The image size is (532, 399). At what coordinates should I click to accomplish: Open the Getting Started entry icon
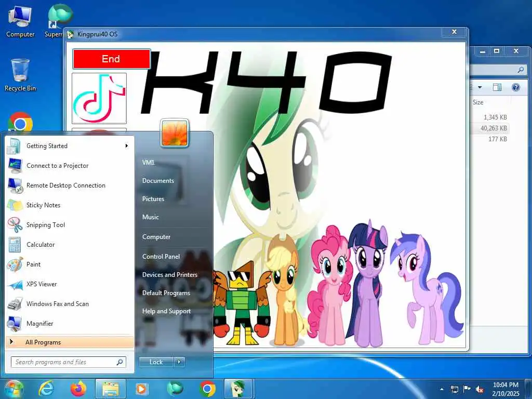15,146
